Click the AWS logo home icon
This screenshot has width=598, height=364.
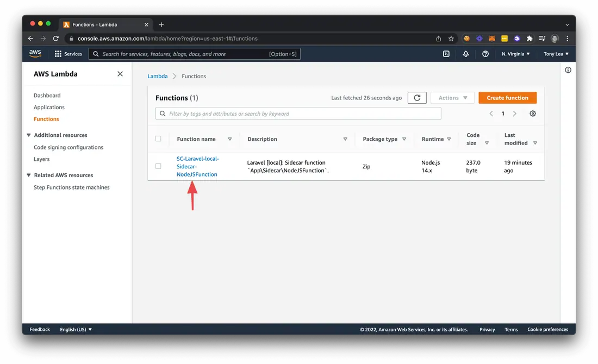(x=35, y=54)
